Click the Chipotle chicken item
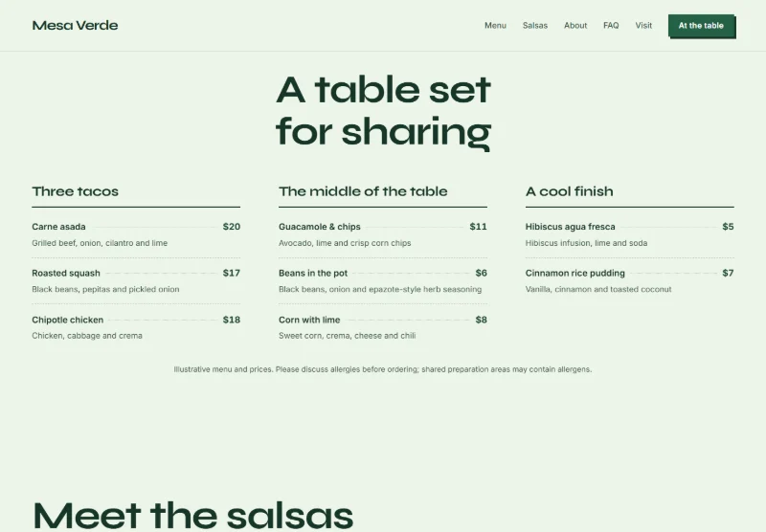 pyautogui.click(x=136, y=327)
